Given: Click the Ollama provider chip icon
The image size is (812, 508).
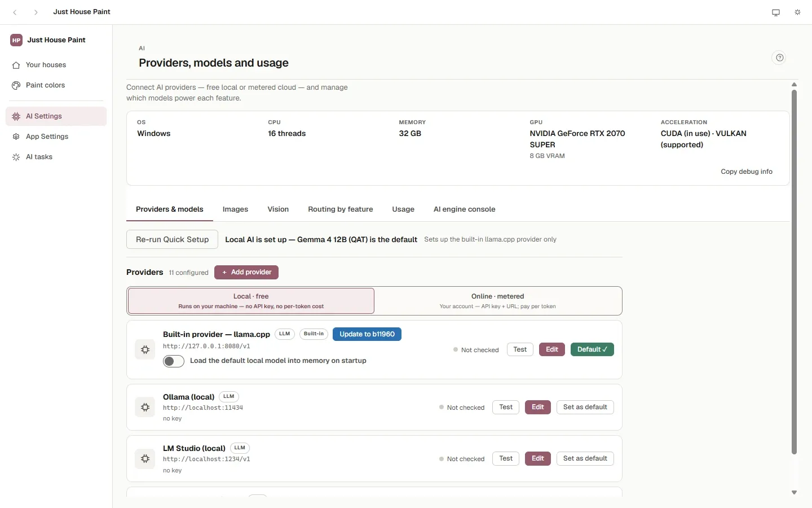Looking at the screenshot, I should pos(145,407).
